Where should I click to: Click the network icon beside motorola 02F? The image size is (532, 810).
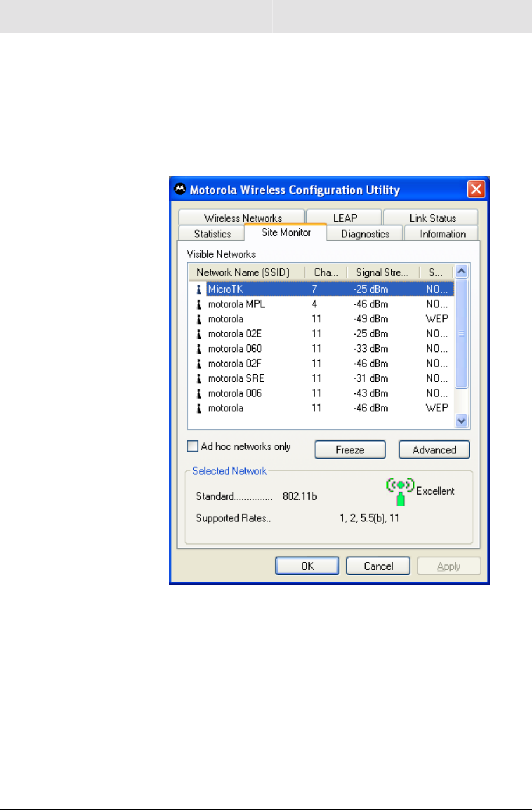pos(199,364)
